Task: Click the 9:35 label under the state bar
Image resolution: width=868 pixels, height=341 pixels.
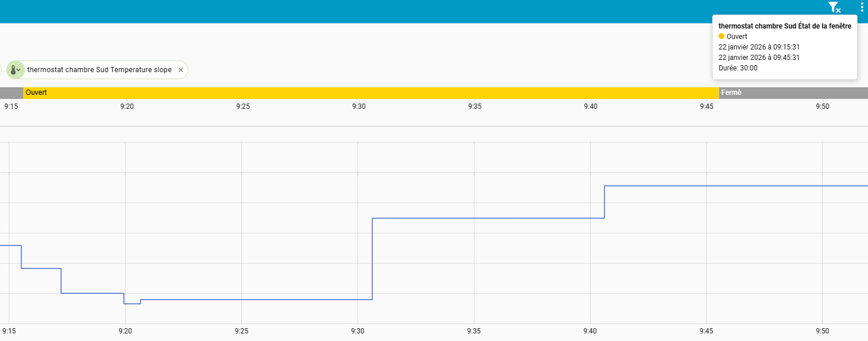Action: (x=474, y=106)
